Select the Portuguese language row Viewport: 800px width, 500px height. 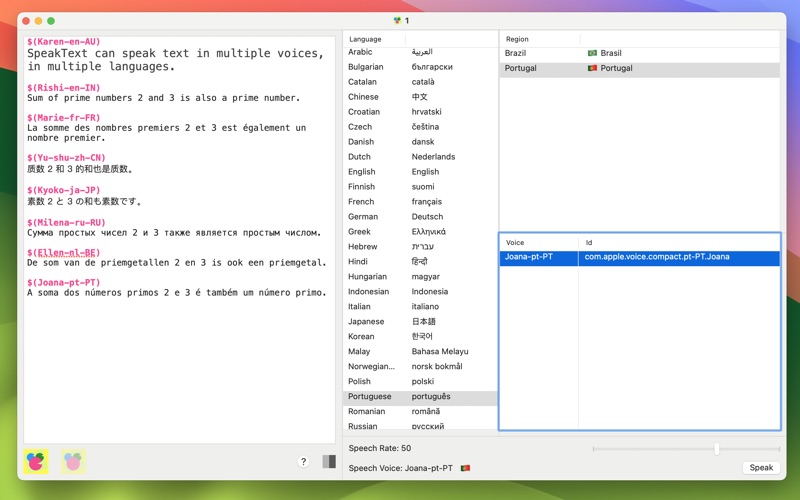420,396
